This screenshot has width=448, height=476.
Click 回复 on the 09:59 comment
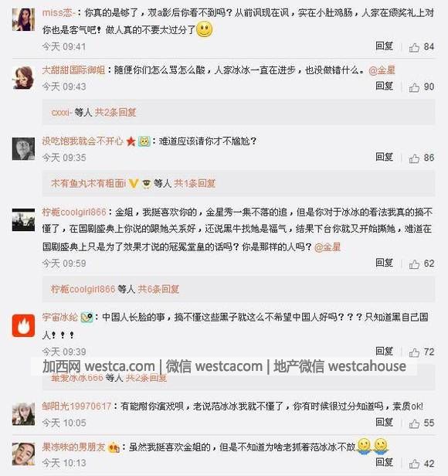pyautogui.click(x=384, y=263)
